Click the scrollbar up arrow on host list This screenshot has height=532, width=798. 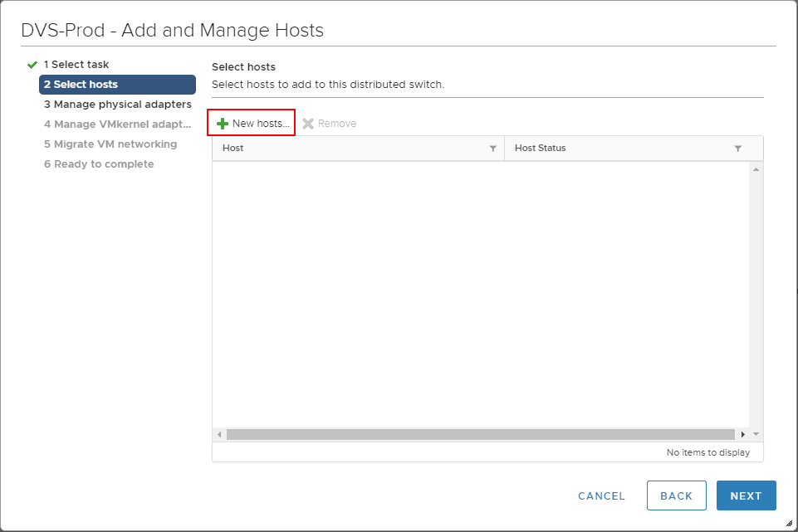755,168
